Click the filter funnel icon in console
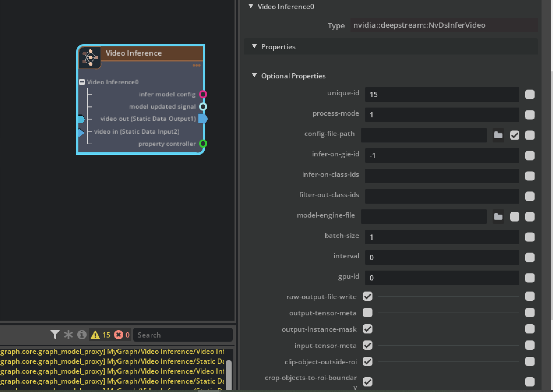 [55, 335]
